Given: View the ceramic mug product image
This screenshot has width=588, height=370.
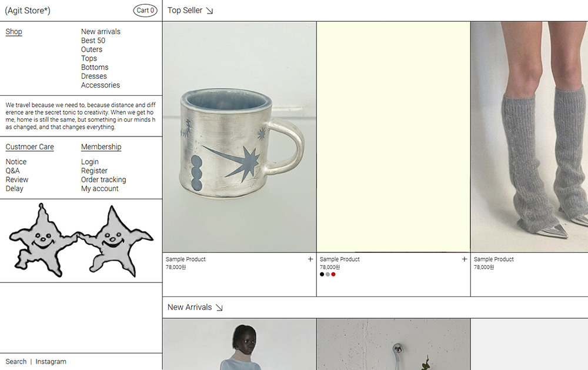Looking at the screenshot, I should (239, 137).
